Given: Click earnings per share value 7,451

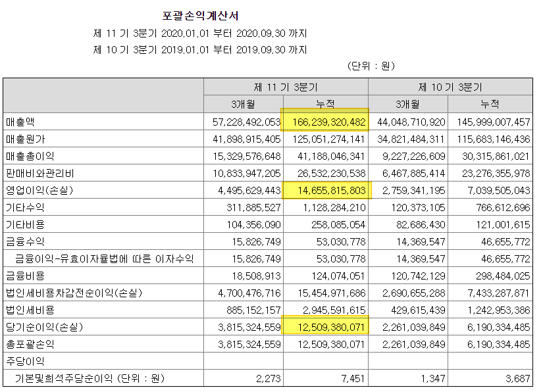Looking at the screenshot, I should [353, 378].
